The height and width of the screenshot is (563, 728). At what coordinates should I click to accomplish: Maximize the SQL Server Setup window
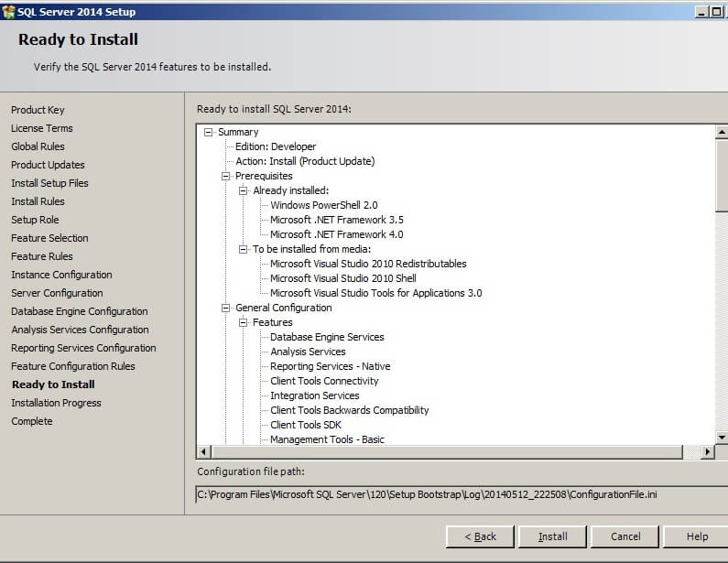pyautogui.click(x=716, y=12)
